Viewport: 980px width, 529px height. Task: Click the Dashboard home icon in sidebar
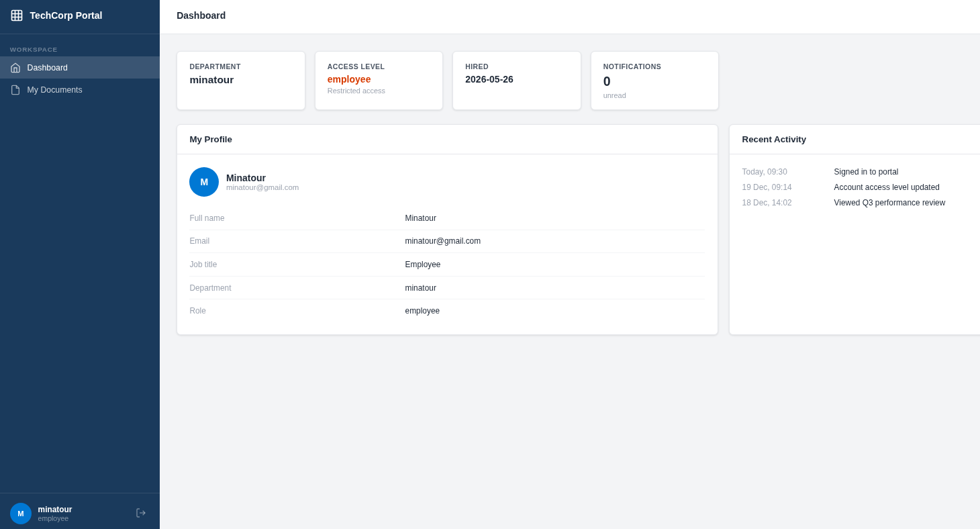tap(15, 68)
